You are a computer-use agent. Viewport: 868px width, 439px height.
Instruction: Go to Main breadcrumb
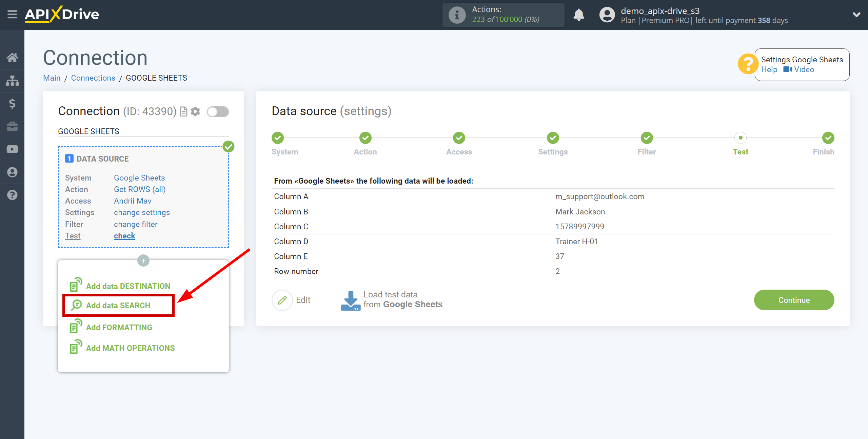point(52,78)
